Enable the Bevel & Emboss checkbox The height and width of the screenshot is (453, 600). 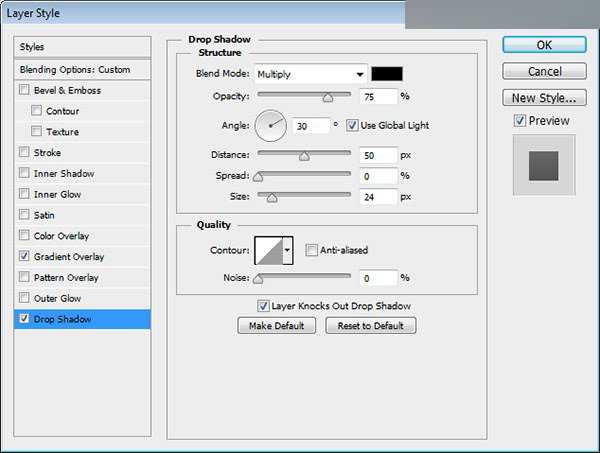click(x=24, y=90)
